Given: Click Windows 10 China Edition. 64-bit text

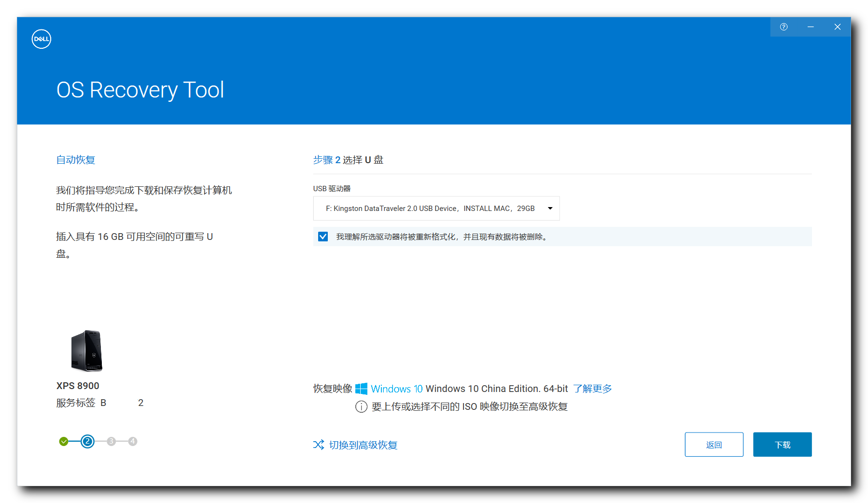Looking at the screenshot, I should click(x=497, y=389).
